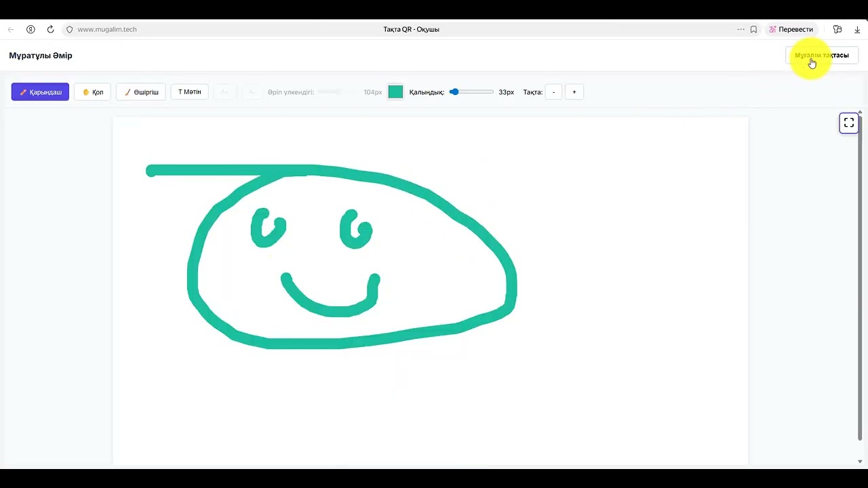The height and width of the screenshot is (488, 868).
Task: Open the Мұғалім тақтасы teacher board
Action: [x=821, y=56]
